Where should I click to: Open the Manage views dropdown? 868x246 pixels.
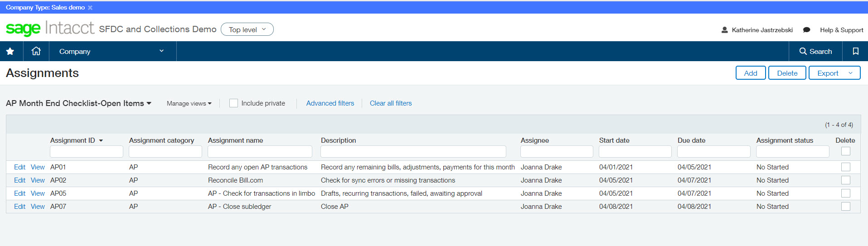click(x=189, y=104)
